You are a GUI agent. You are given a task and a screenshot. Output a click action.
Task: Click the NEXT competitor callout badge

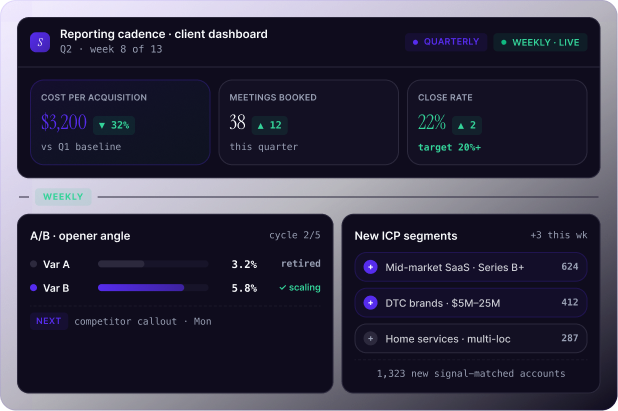pos(48,321)
